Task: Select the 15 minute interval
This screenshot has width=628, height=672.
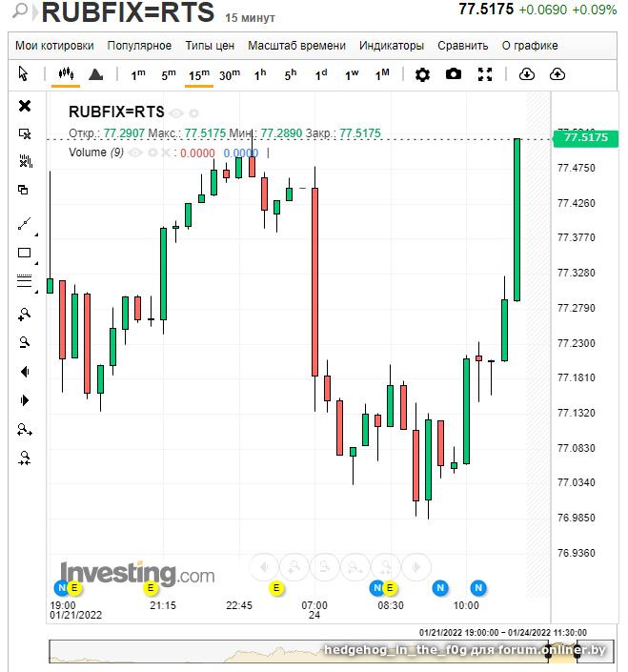Action: tap(199, 75)
